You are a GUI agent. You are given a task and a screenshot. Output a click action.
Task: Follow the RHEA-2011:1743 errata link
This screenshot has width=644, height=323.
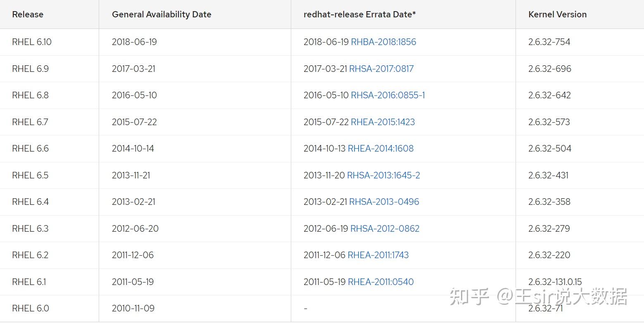378,255
